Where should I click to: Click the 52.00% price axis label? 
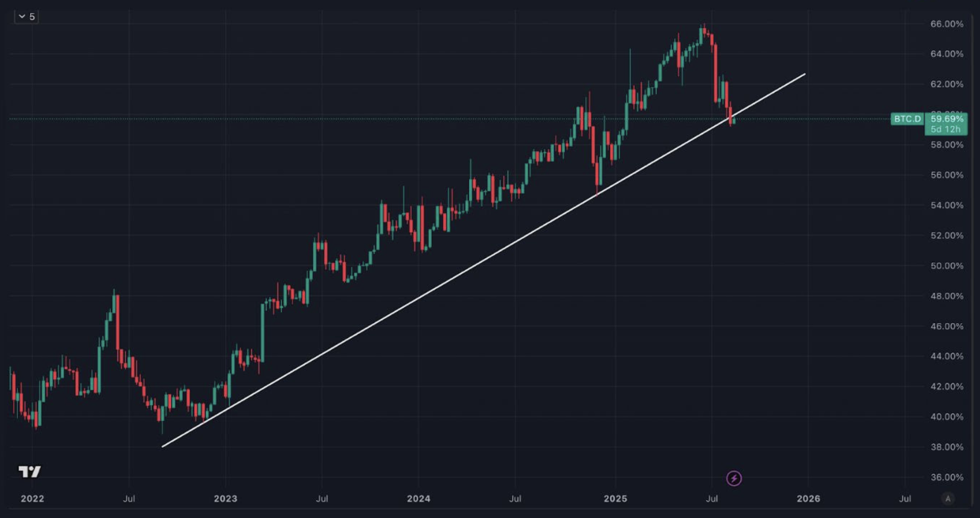(947, 236)
